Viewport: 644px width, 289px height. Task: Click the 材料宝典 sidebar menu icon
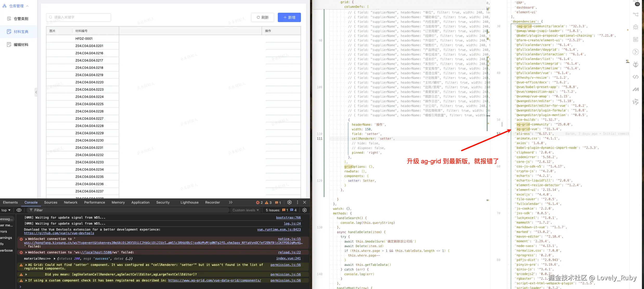tap(9, 32)
